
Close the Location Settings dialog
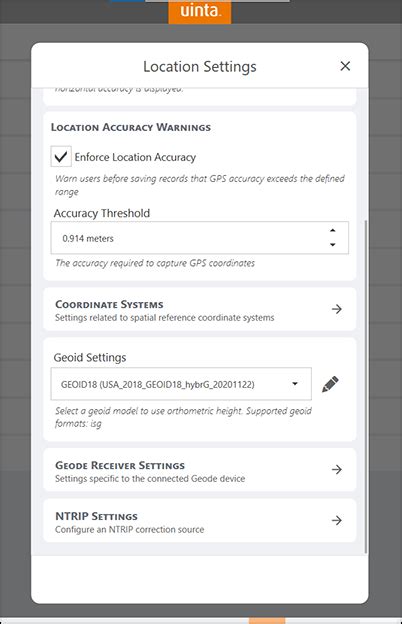(x=345, y=66)
